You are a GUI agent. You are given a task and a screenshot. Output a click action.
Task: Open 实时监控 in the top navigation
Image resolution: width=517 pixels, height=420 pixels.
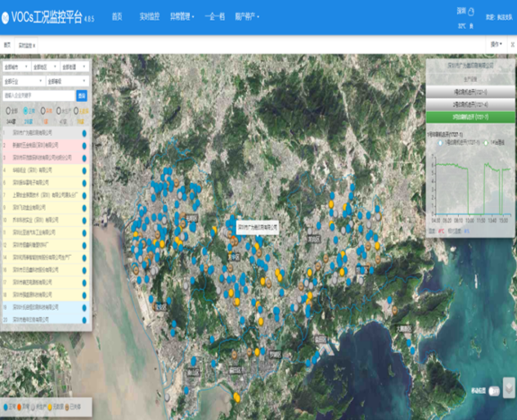tap(150, 16)
